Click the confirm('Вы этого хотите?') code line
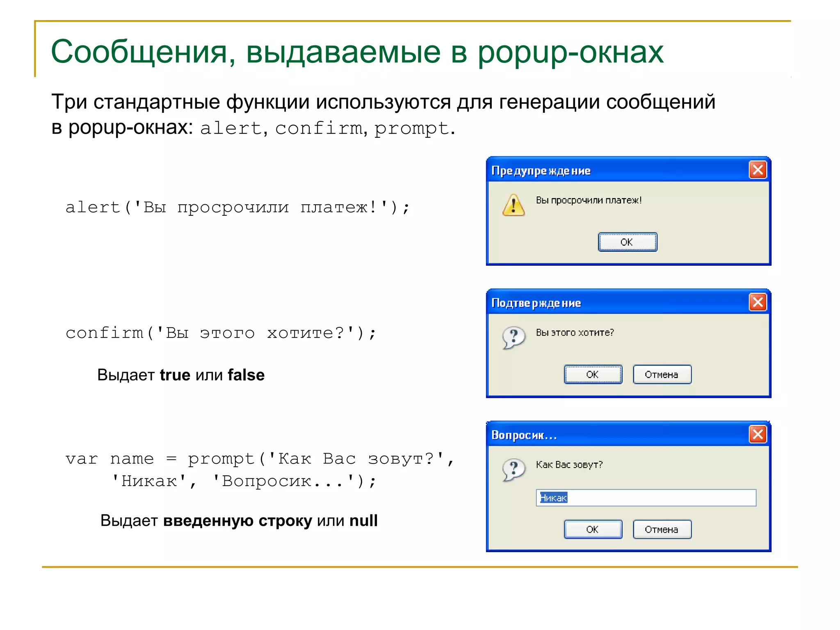 point(221,333)
